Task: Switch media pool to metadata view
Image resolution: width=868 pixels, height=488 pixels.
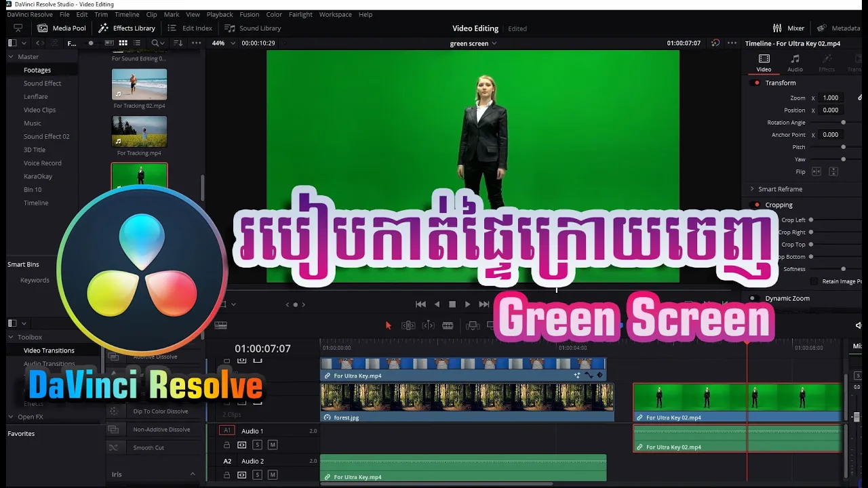Action: point(108,43)
